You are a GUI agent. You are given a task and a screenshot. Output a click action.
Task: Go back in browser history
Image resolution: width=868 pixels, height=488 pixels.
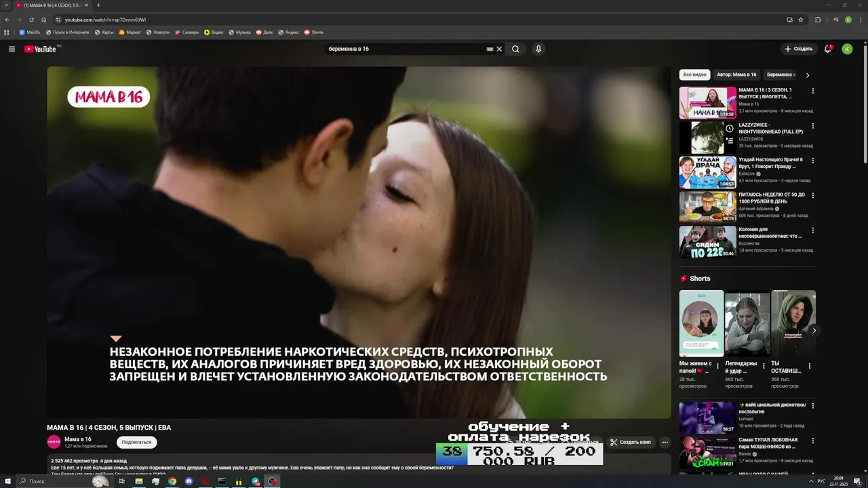7,20
